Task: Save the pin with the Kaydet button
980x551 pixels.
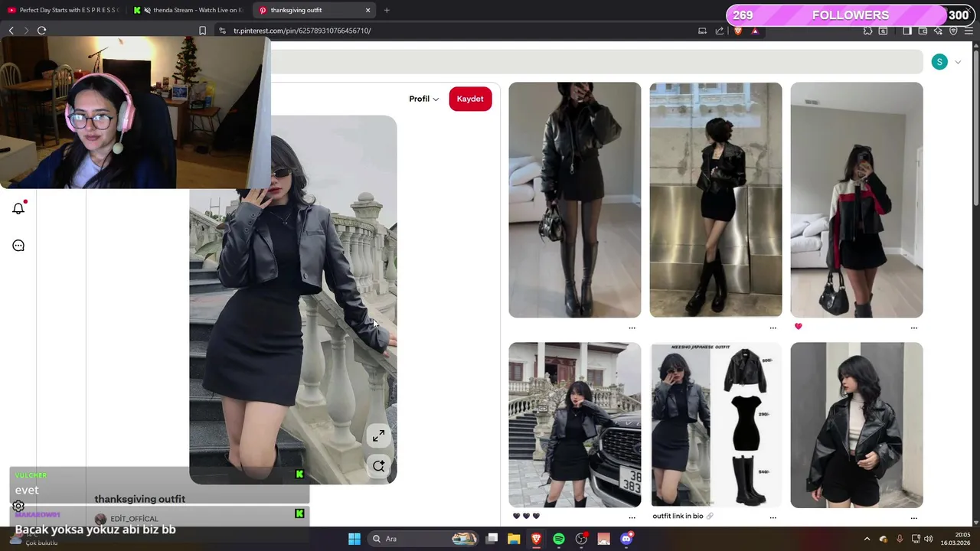Action: pos(470,99)
